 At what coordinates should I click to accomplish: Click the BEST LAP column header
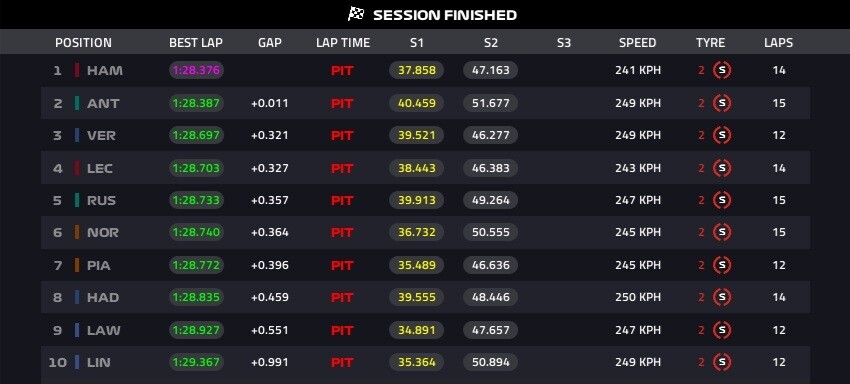196,43
